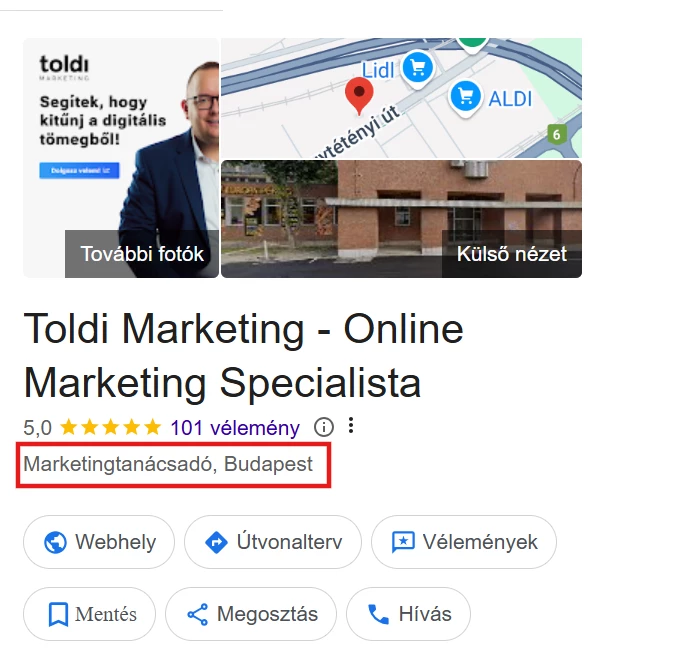The image size is (675, 664).
Task: Click the Lidl shopping cart map pin
Action: [x=418, y=68]
